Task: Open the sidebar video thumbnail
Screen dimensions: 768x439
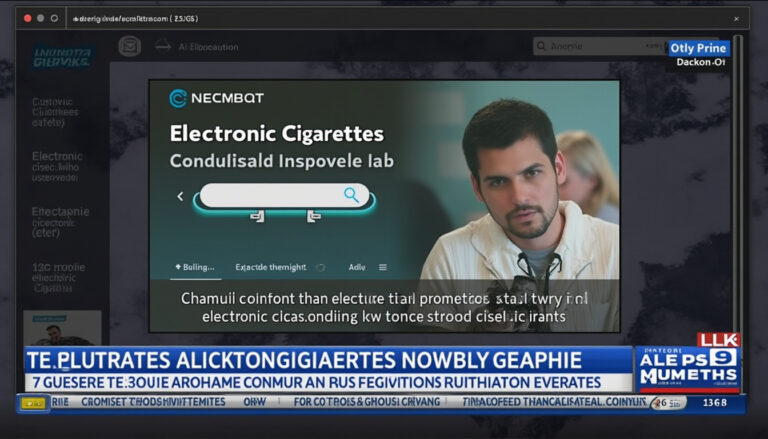Action: [x=62, y=328]
